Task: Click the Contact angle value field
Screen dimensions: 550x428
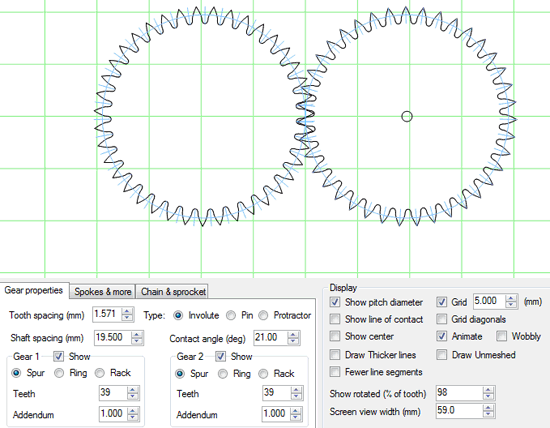Action: [x=270, y=337]
